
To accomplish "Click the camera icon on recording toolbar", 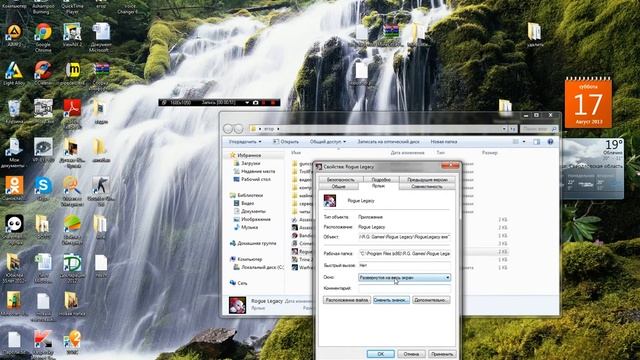I will click(x=256, y=102).
